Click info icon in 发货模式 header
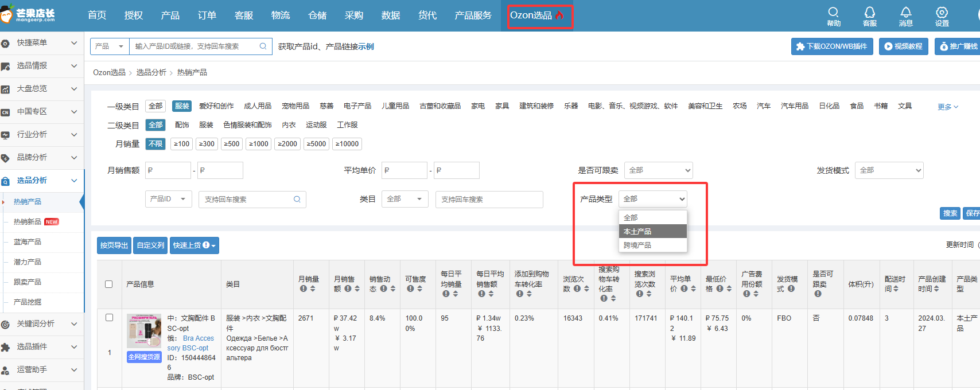980x390 pixels. (x=791, y=288)
